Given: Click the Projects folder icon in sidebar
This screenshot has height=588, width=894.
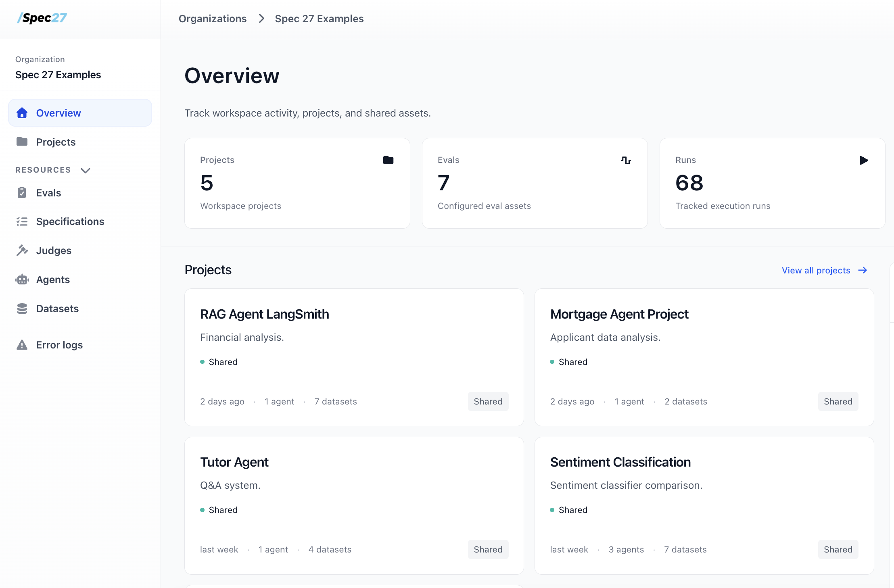Looking at the screenshot, I should [22, 142].
